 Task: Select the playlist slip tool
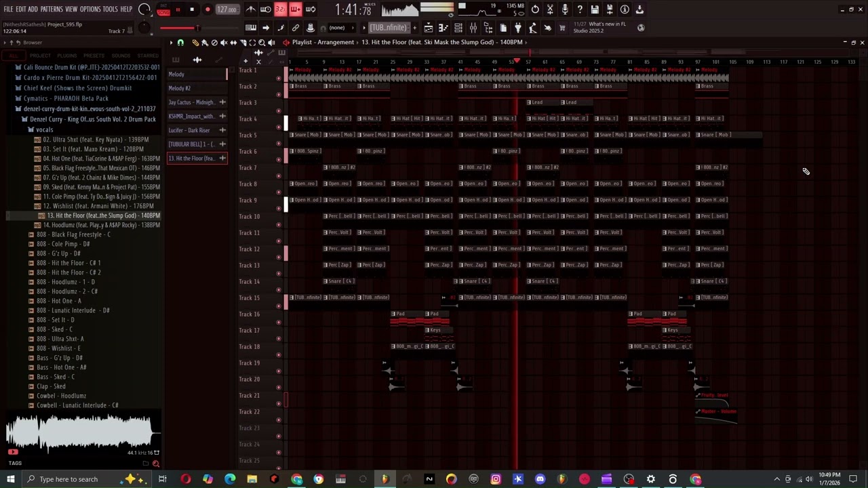pos(233,43)
